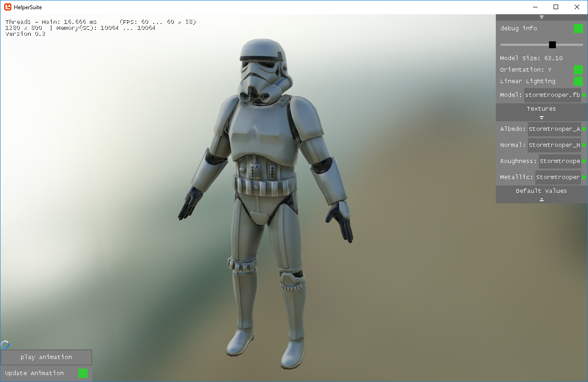Click the small green square beside Albedo
Screen dimensions: 588x382
coord(584,129)
